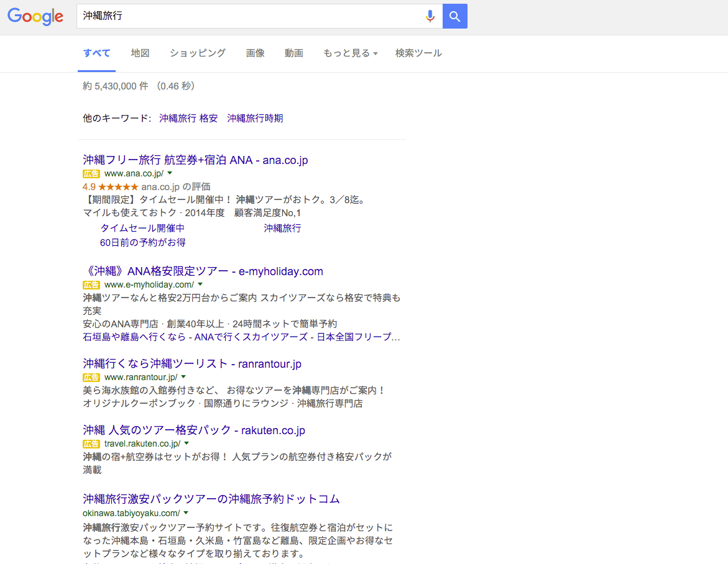The height and width of the screenshot is (564, 728).
Task: Click the www.ranrantour.jp/ URL text
Action: pos(141,377)
